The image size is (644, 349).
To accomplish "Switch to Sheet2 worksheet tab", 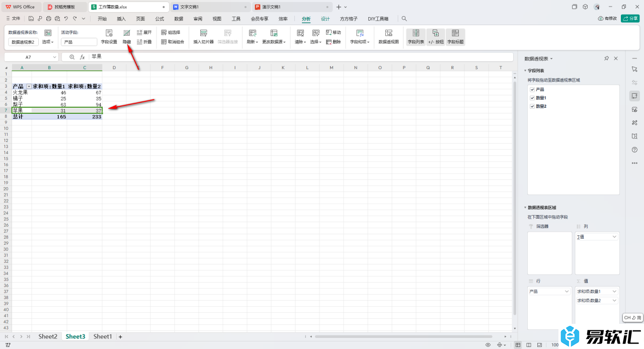I will pyautogui.click(x=48, y=336).
